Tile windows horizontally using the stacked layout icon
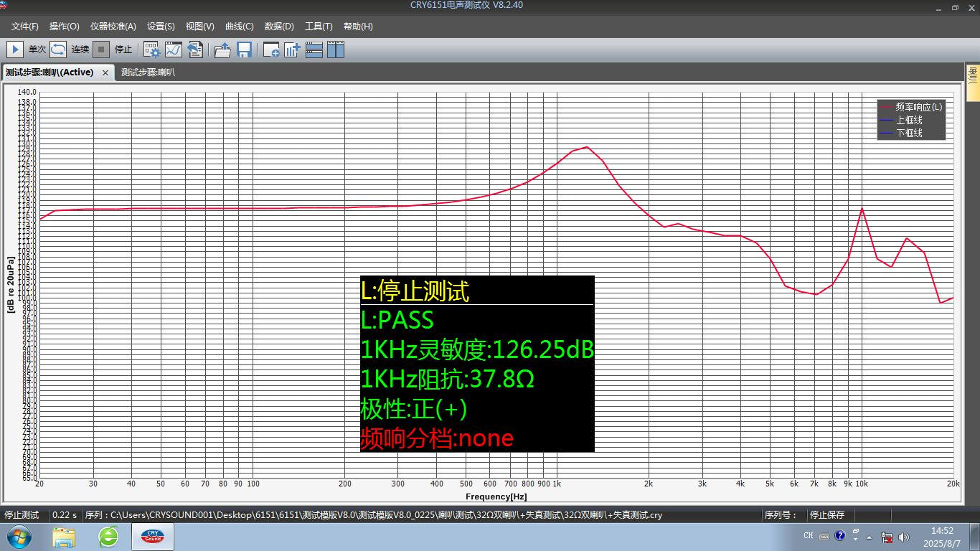The height and width of the screenshot is (551, 980). coord(314,50)
